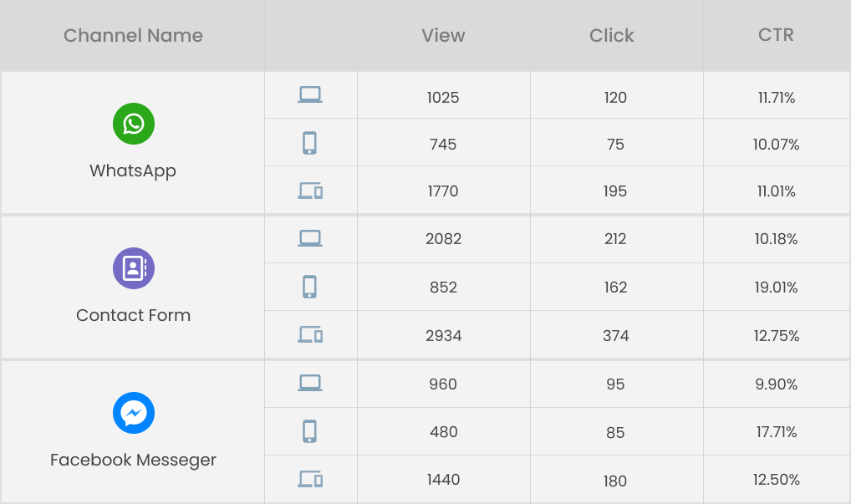Select Facebook Messenger all-devices icon
This screenshot has height=504, width=851.
coord(310,478)
